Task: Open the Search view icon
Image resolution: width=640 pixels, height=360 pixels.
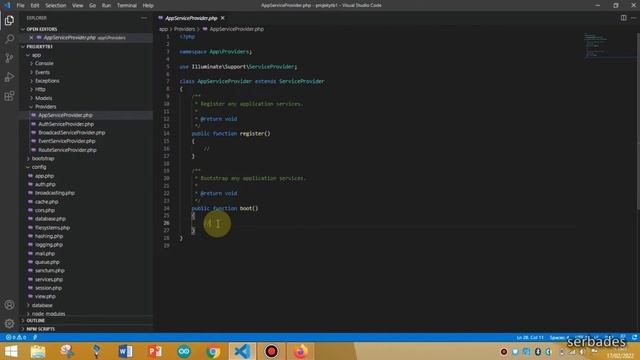Action: point(9,39)
